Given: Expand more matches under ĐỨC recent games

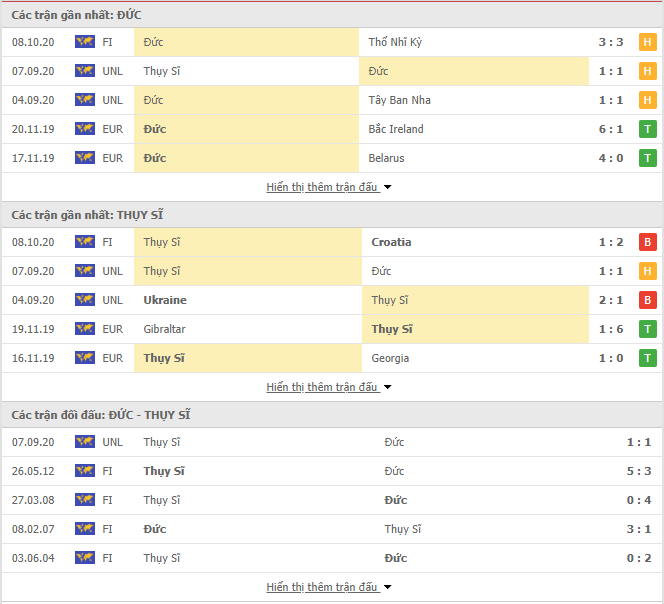Looking at the screenshot, I should point(329,187).
